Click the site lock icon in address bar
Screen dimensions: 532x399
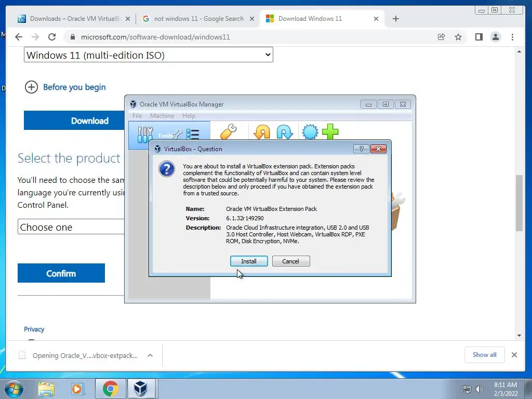(x=72, y=37)
